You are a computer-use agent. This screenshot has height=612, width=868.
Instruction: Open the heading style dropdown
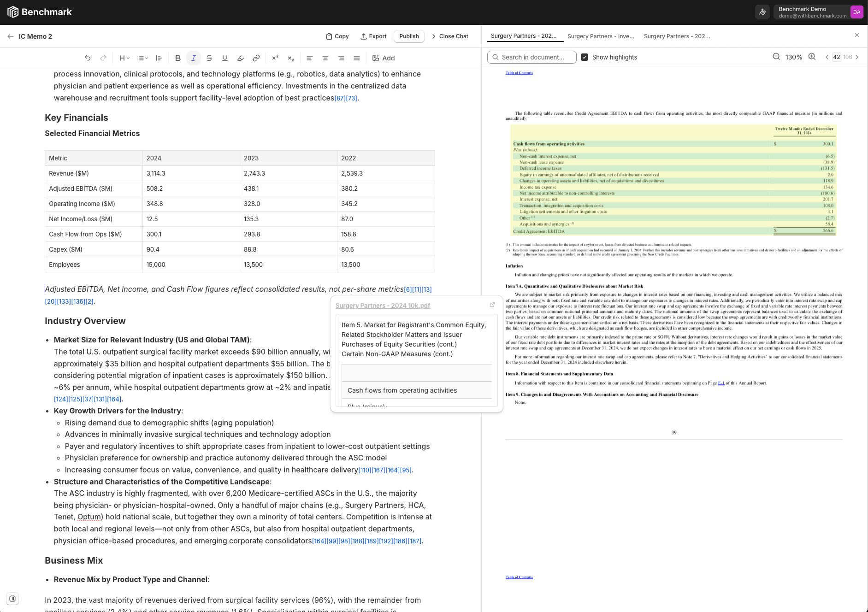(124, 58)
